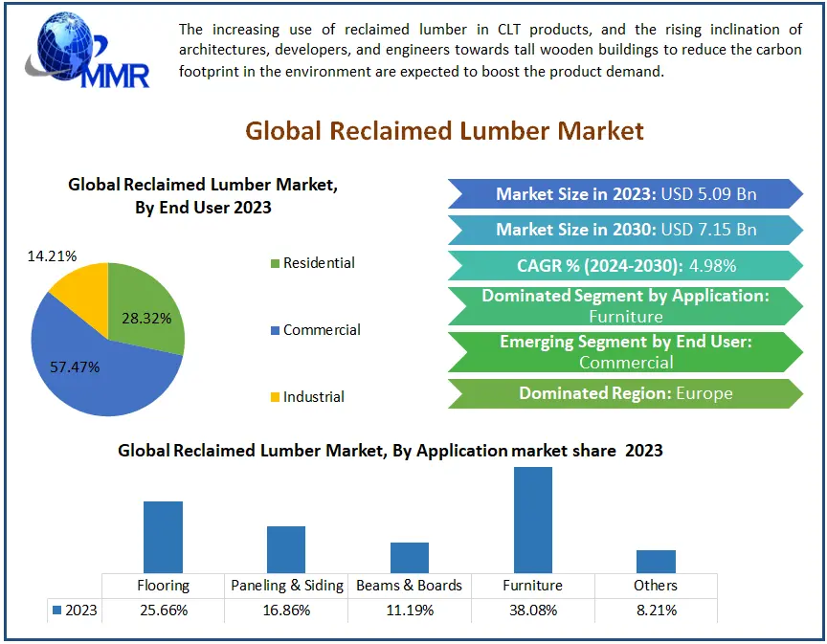Click the Dominated Region: Europe banner

tap(625, 393)
